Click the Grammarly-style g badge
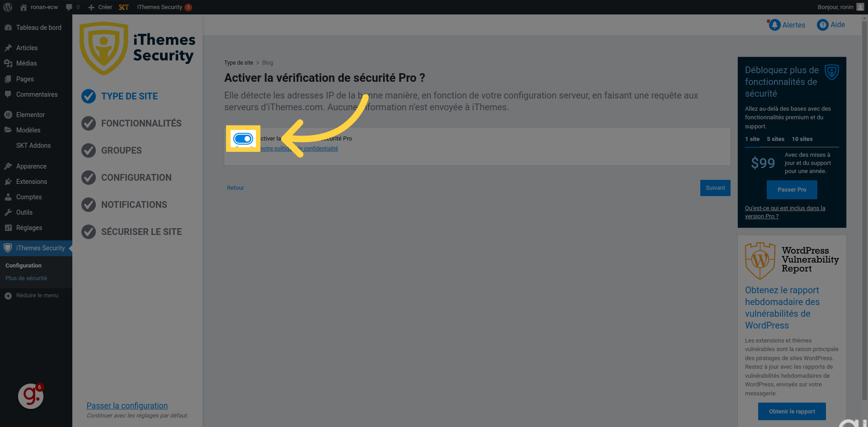 point(31,396)
